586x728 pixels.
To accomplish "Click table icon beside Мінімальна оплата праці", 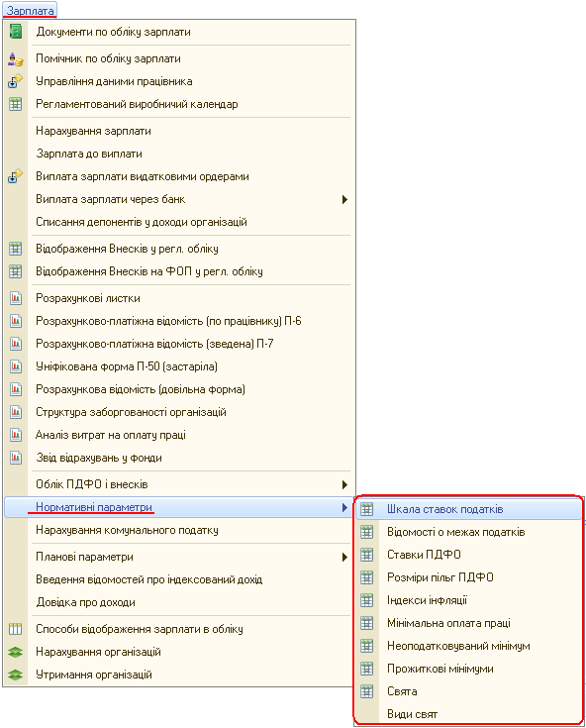I will pos(367,623).
